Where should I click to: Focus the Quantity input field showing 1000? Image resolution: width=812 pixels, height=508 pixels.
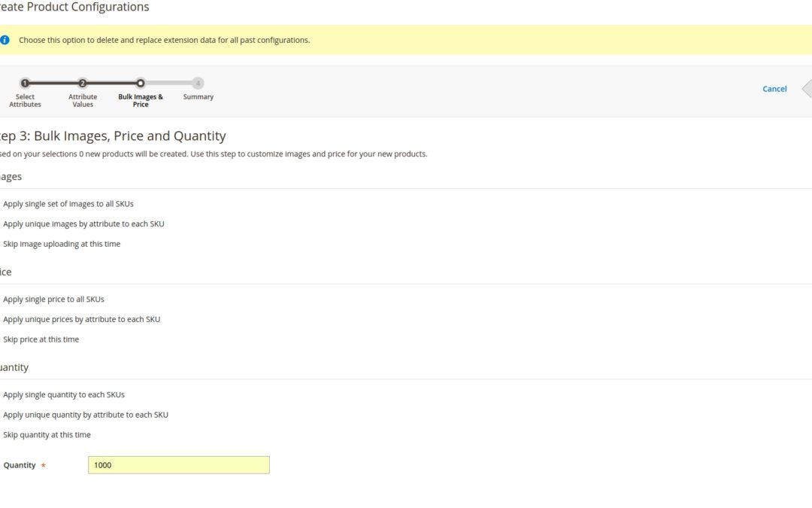tap(178, 465)
